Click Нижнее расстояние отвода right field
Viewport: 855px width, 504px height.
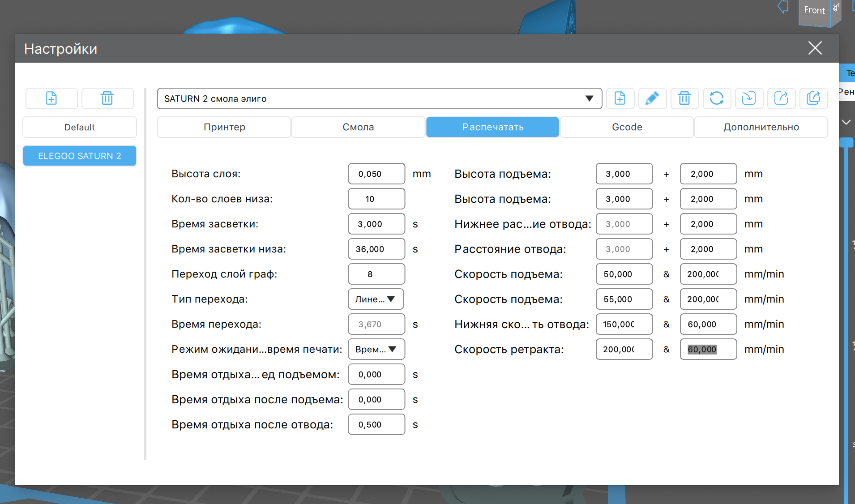pyautogui.click(x=708, y=224)
